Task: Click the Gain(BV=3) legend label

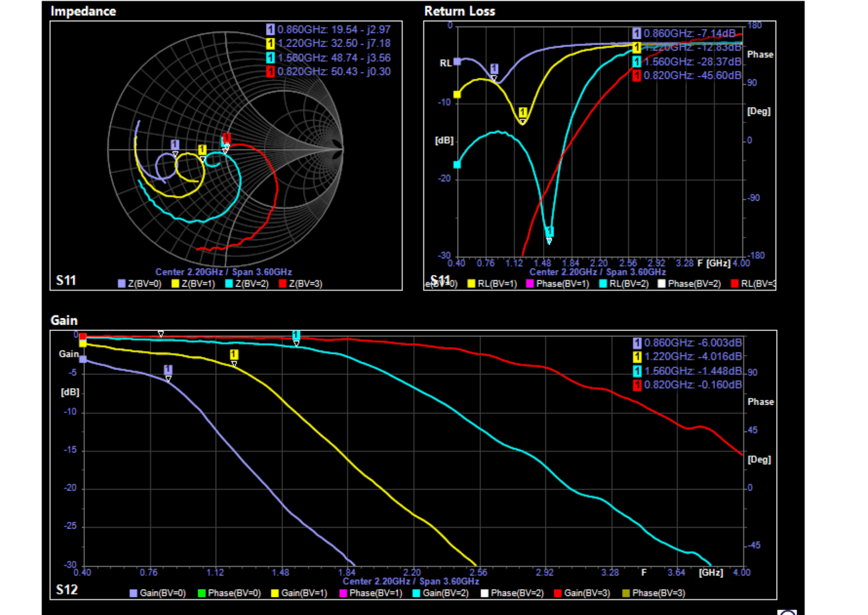Action: pyautogui.click(x=587, y=593)
